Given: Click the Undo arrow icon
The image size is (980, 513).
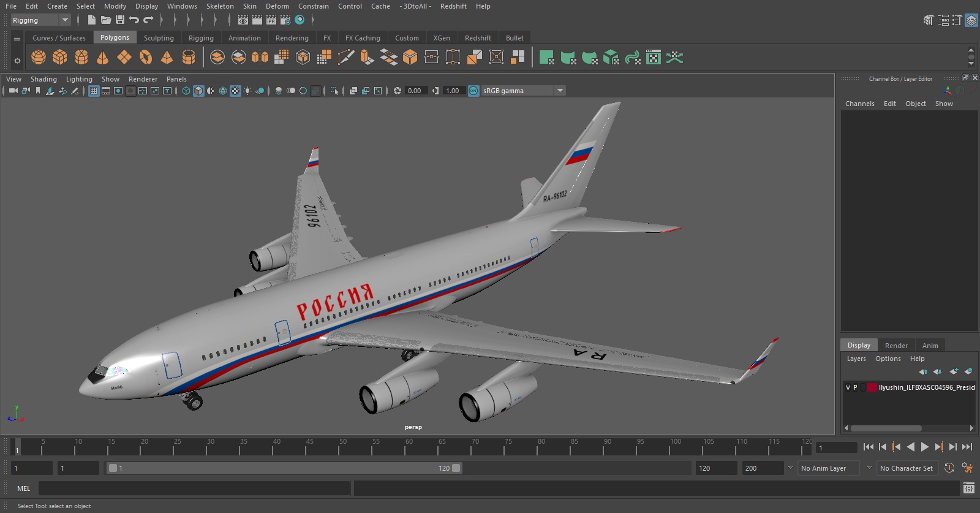Looking at the screenshot, I should point(134,20).
